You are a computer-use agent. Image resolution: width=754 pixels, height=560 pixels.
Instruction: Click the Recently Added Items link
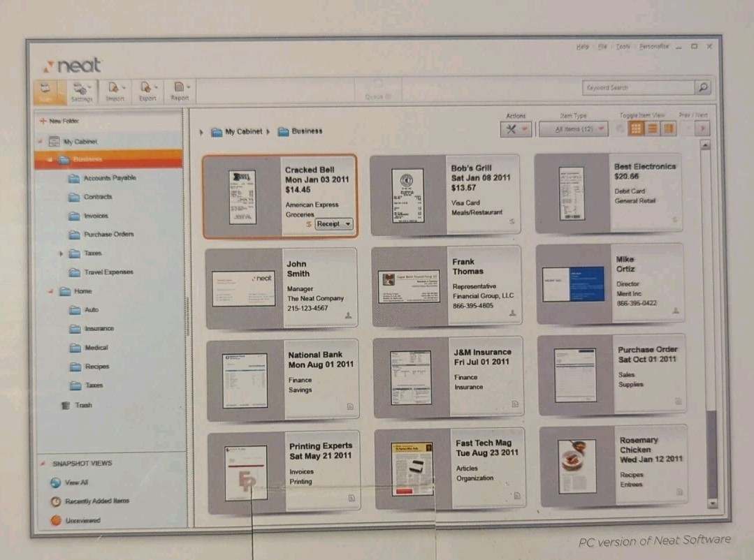pyautogui.click(x=97, y=501)
